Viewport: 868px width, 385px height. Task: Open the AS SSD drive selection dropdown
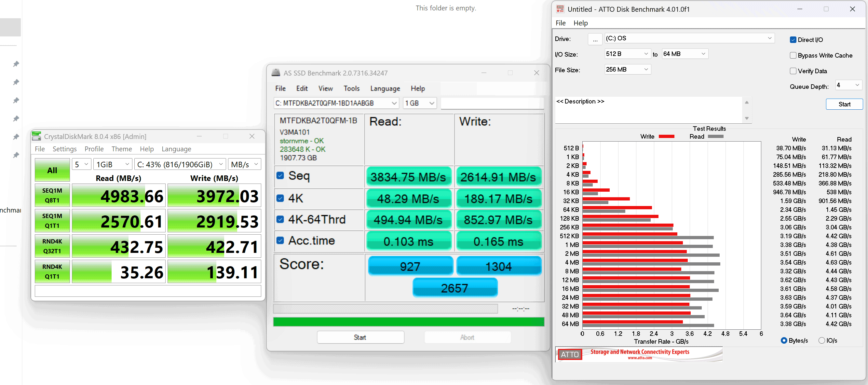[336, 103]
